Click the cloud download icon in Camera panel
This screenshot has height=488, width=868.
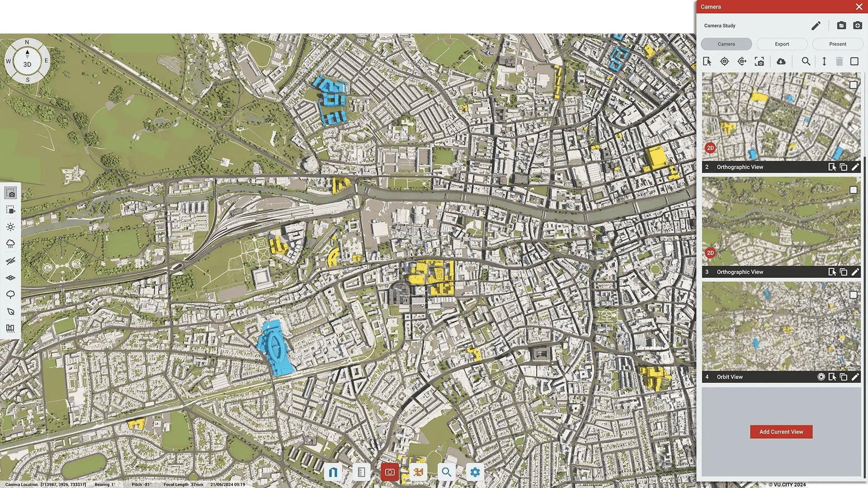781,61
